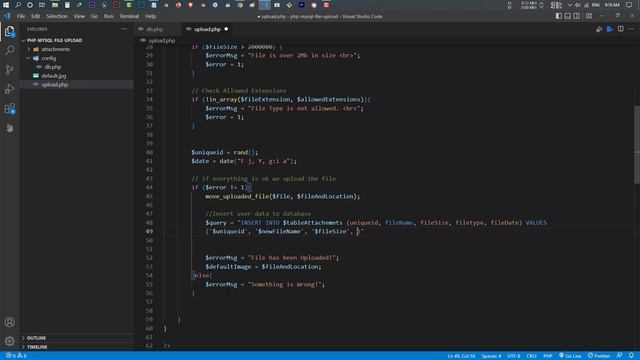640x360 pixels.
Task: Click the else keyword fold on line 54
Action: coord(203,275)
